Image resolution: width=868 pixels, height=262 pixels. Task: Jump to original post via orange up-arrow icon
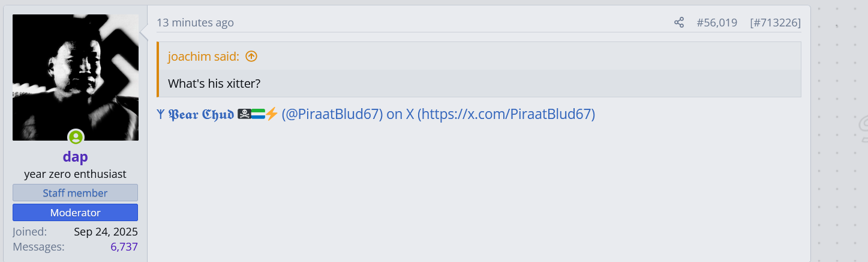click(251, 56)
